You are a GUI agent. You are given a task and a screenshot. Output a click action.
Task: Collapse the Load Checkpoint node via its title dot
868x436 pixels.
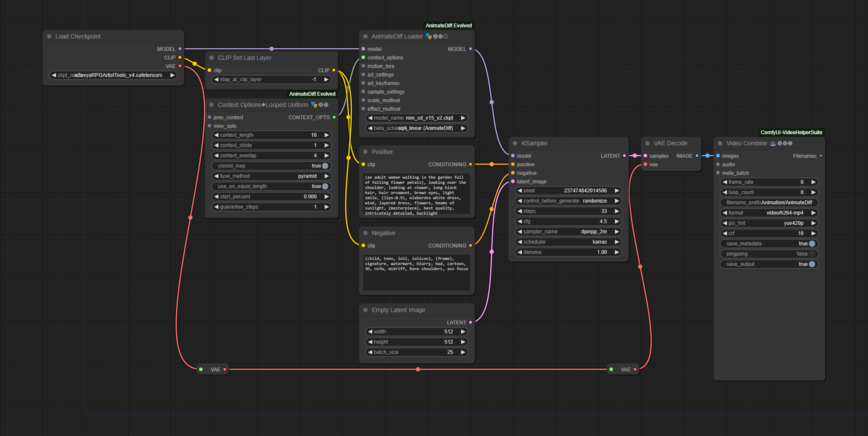pos(49,36)
